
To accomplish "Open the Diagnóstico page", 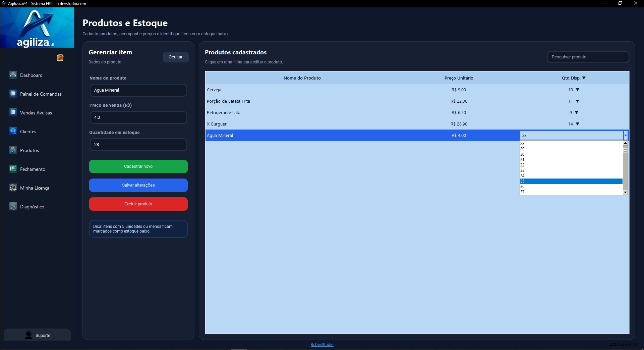I will 32,207.
